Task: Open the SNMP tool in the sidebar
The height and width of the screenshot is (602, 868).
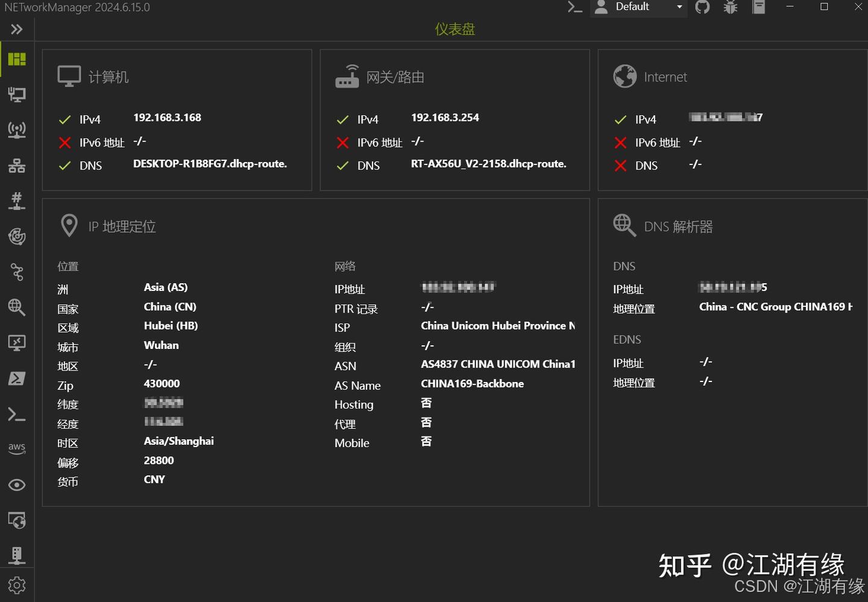Action: coord(17,555)
